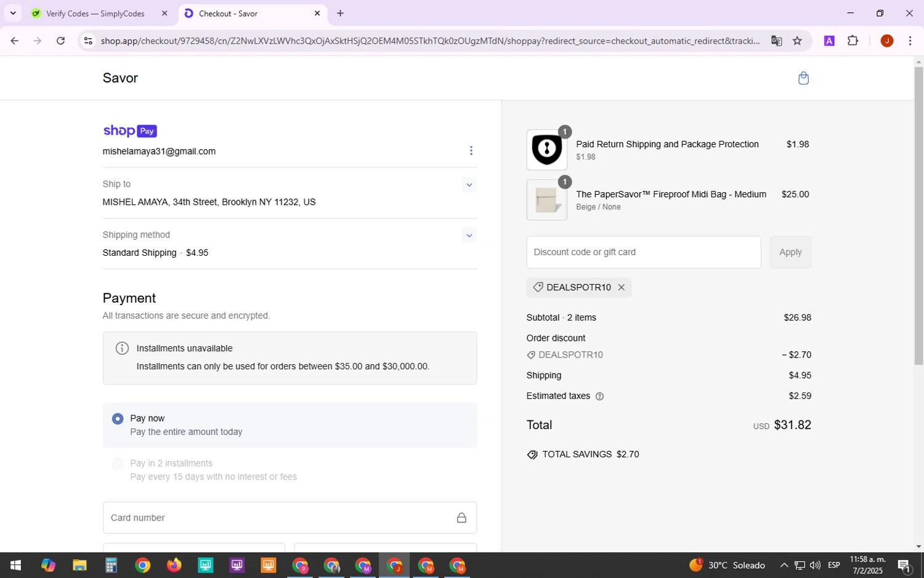The height and width of the screenshot is (578, 924).
Task: Click the TOTAL SAVINGS tag icon
Action: click(532, 455)
